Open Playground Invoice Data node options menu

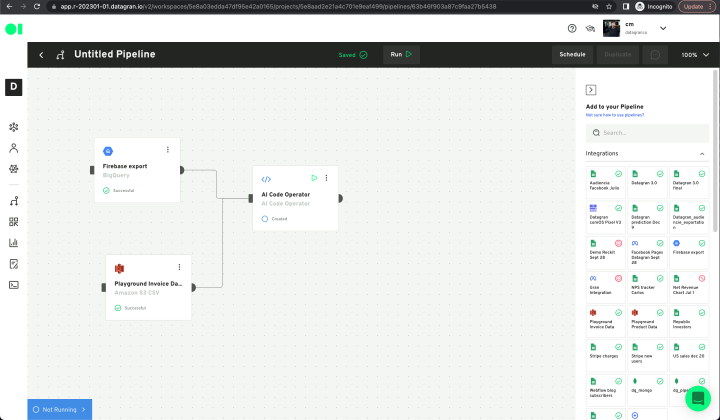[x=179, y=267]
